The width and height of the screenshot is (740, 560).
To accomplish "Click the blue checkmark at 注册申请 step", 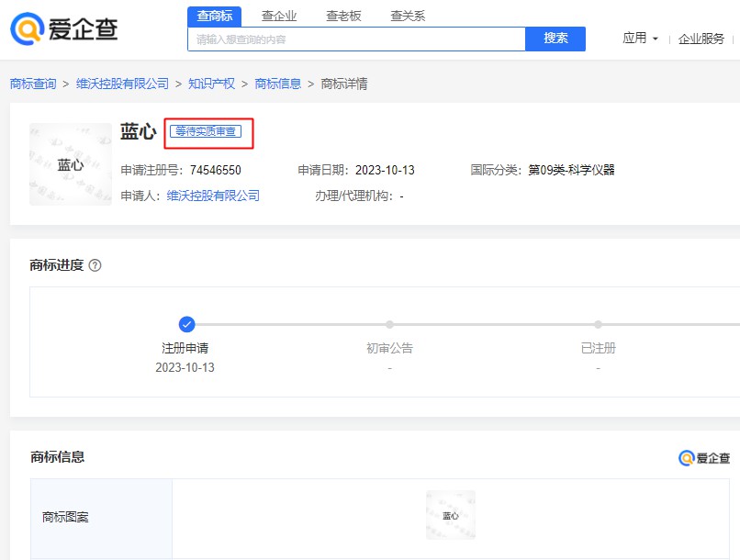I will (x=186, y=324).
